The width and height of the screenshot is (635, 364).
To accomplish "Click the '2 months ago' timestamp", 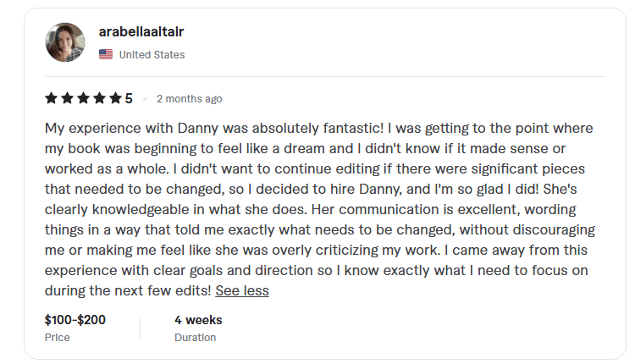I will coord(190,99).
